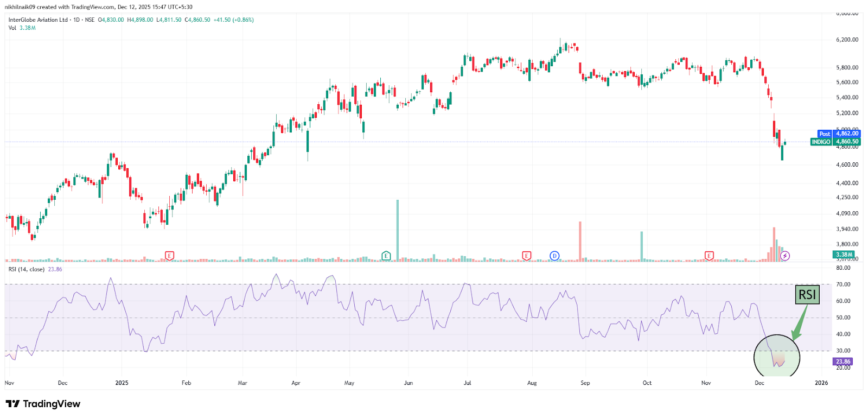
Task: Click the red earnings marker near Aug
Action: tap(526, 256)
